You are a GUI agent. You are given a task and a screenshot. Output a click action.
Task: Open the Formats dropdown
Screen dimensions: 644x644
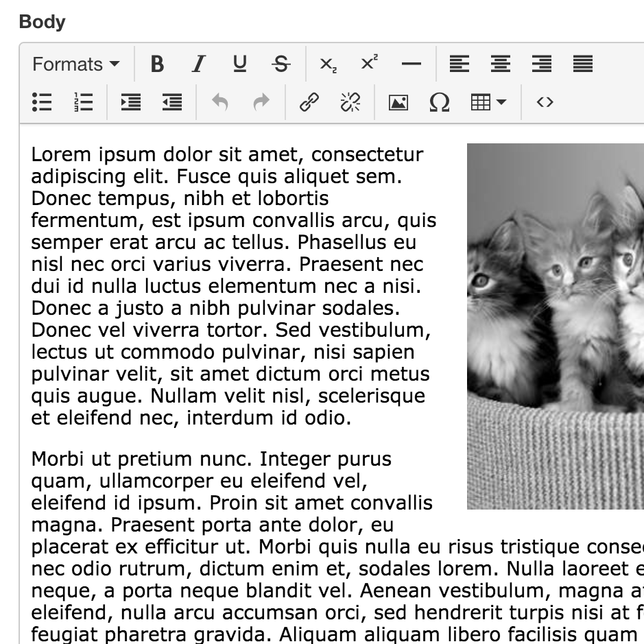click(73, 64)
